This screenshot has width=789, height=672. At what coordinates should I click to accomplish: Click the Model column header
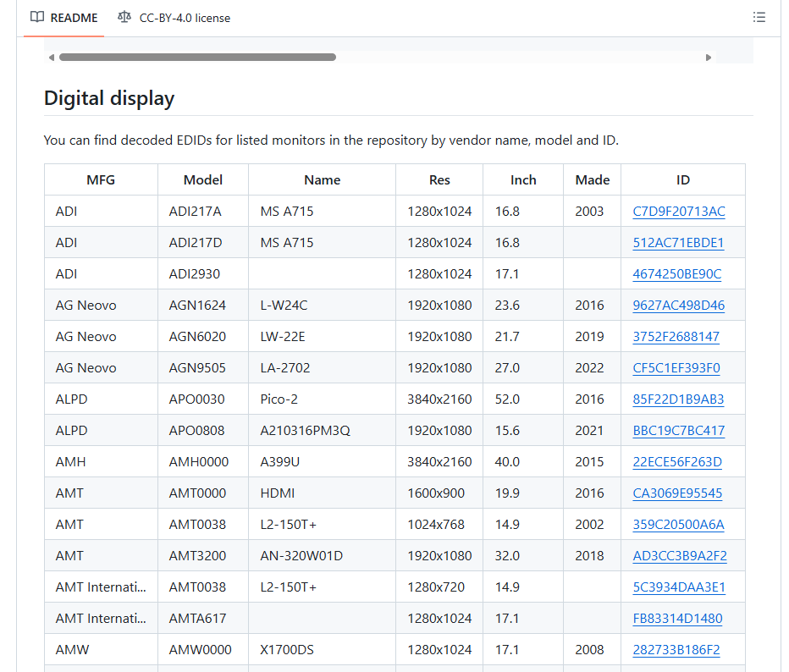(x=203, y=179)
